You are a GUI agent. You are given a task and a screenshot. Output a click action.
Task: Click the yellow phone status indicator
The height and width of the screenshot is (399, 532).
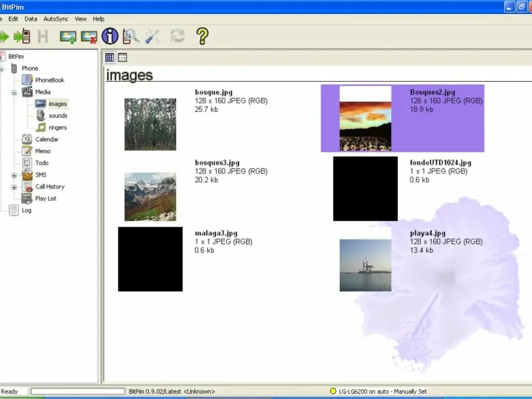[x=332, y=391]
